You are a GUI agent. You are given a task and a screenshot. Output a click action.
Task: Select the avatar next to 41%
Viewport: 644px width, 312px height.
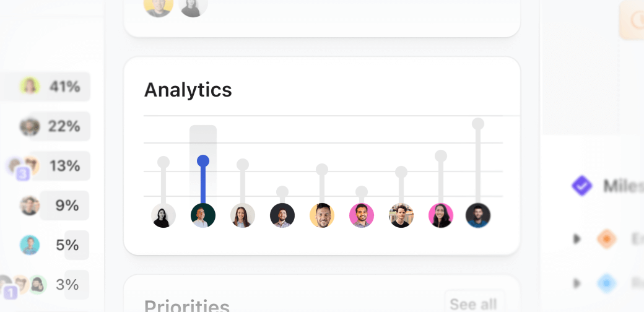click(x=30, y=87)
